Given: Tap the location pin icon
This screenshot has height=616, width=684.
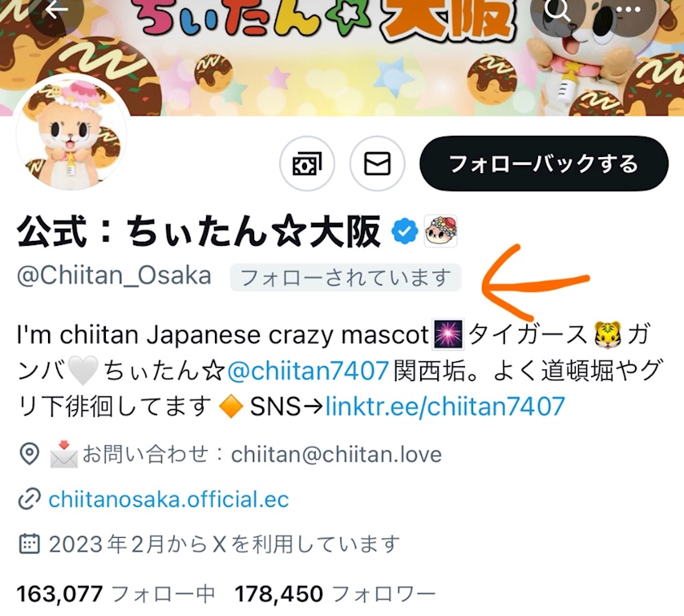Looking at the screenshot, I should 29,454.
